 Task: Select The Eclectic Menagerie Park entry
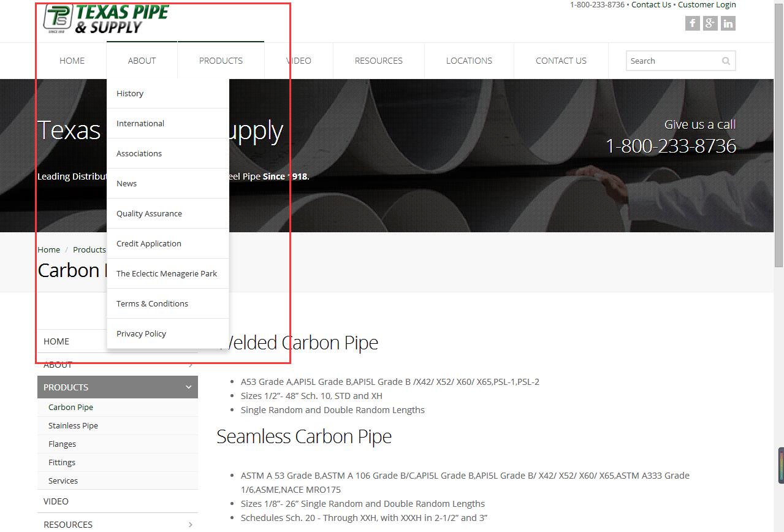[x=168, y=273]
